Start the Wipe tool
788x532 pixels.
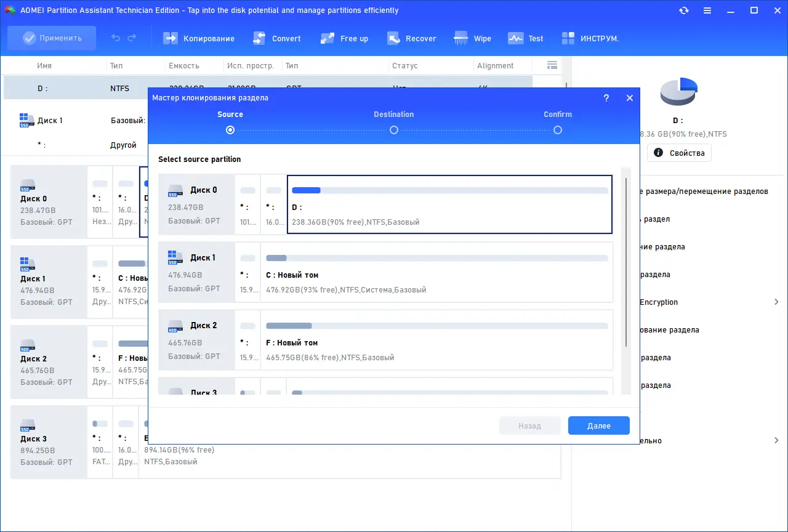(x=472, y=38)
